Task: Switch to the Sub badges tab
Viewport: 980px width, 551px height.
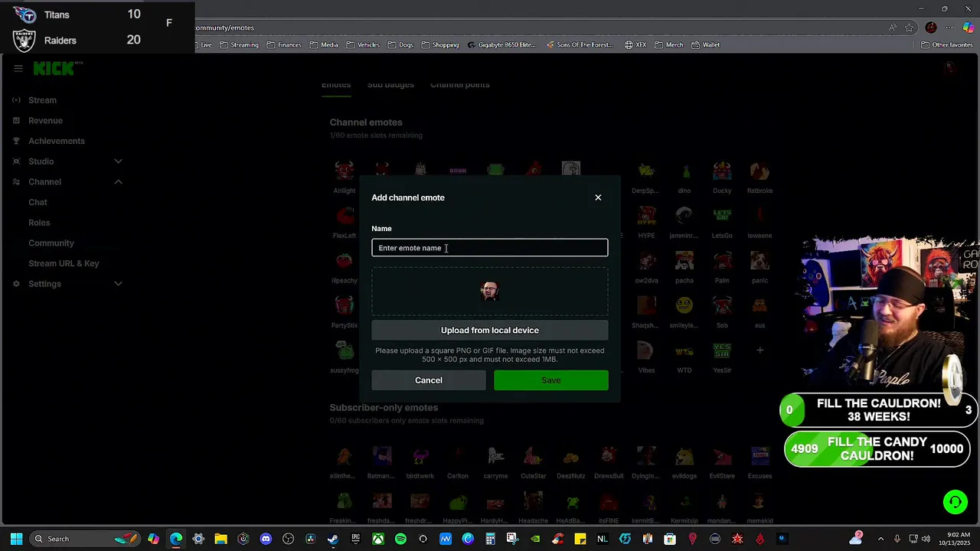Action: [x=390, y=84]
